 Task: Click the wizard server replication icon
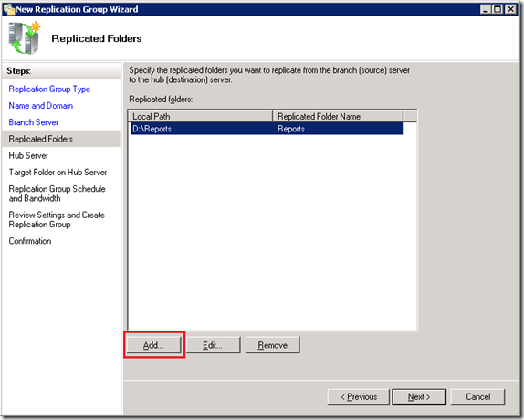pyautogui.click(x=24, y=37)
